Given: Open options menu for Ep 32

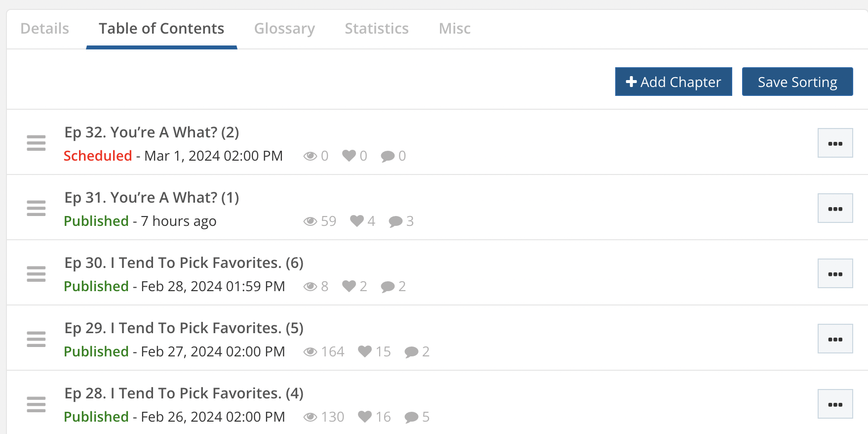Looking at the screenshot, I should (x=835, y=143).
